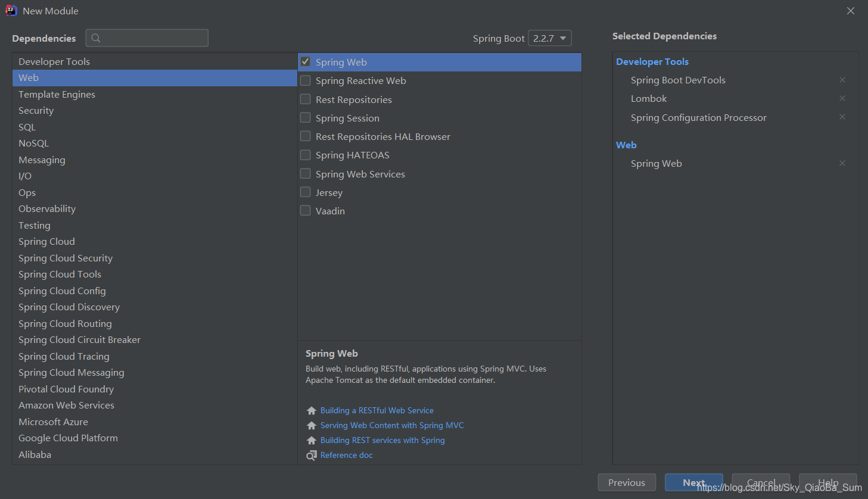Open Spring Cloud Config category
The height and width of the screenshot is (499, 868).
click(154, 291)
